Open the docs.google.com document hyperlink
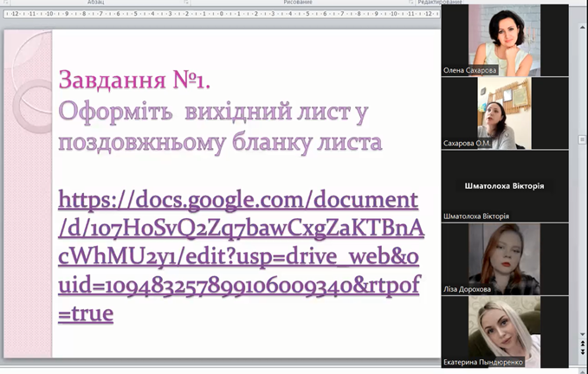Viewport: 588px width, 374px height. coord(241,256)
